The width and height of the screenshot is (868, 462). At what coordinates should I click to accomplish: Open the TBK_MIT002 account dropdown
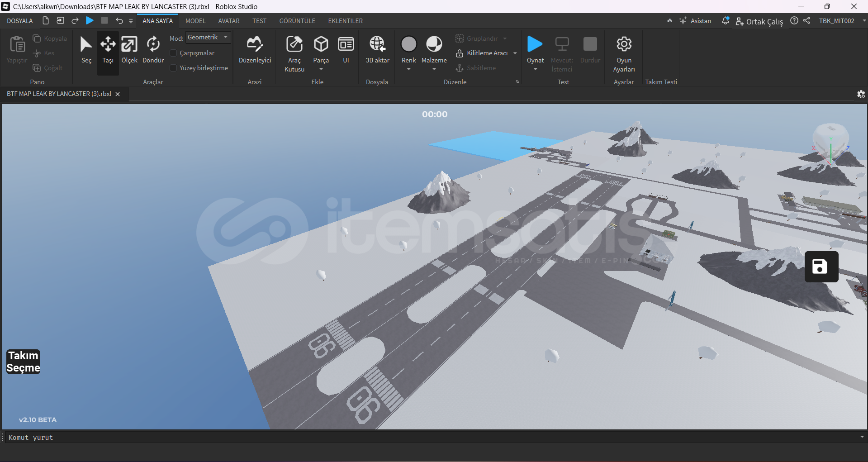(864, 21)
